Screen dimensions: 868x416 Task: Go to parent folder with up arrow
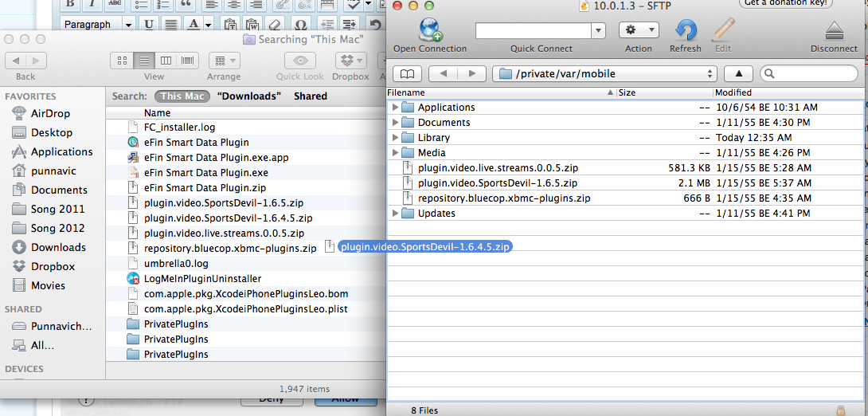[x=737, y=73]
